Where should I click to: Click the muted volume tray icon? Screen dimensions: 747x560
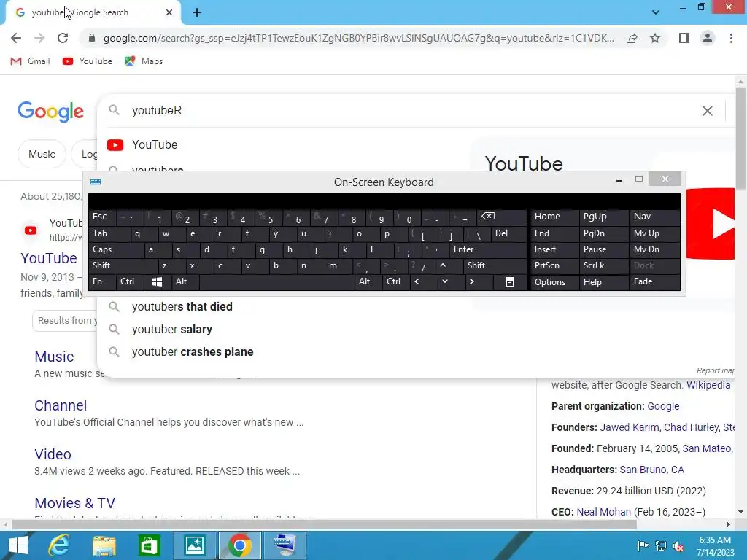tap(678, 546)
